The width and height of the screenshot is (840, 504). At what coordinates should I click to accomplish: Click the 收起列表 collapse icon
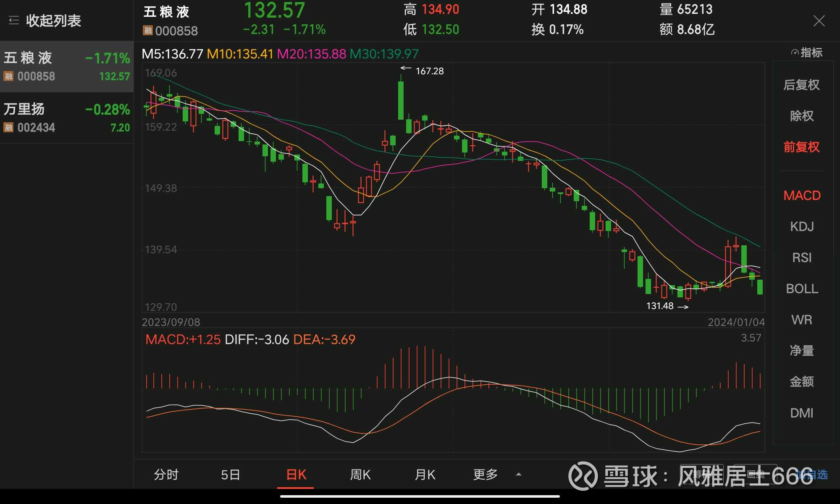tap(14, 20)
